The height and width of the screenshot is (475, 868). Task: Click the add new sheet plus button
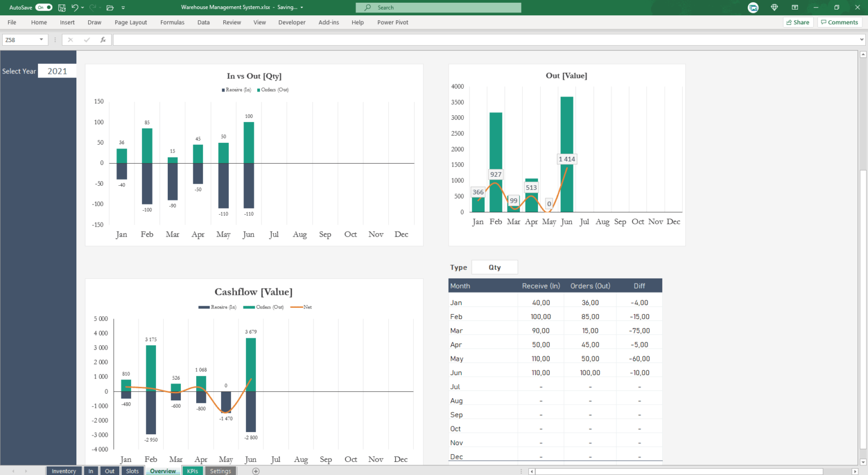pos(255,470)
